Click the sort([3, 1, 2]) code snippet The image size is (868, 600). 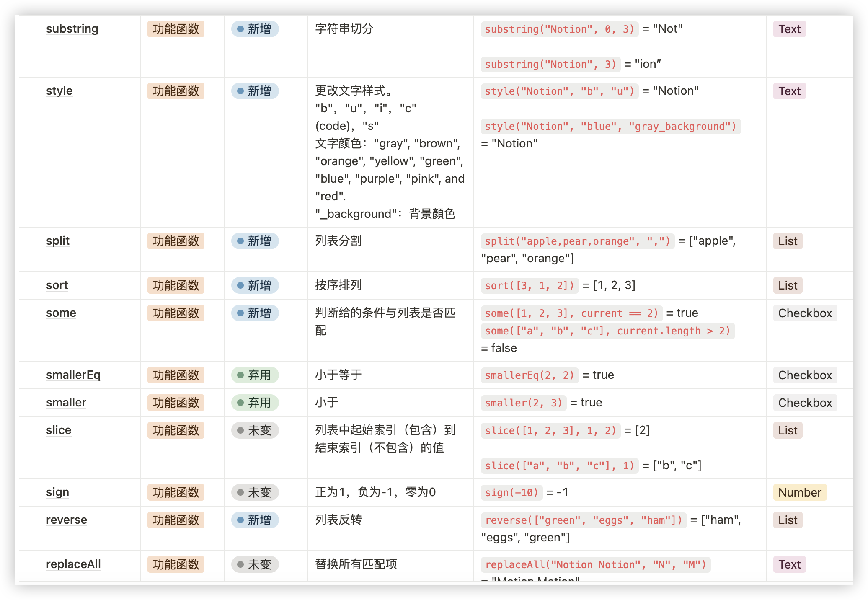(530, 285)
